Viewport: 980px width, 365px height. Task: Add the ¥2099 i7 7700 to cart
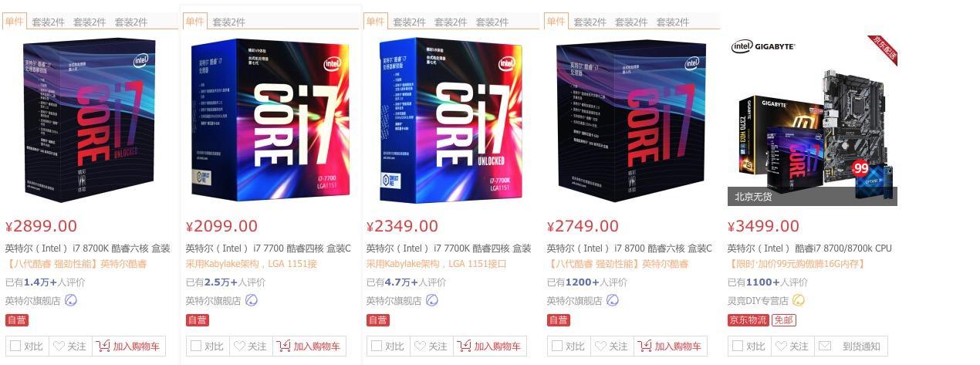[x=309, y=346]
